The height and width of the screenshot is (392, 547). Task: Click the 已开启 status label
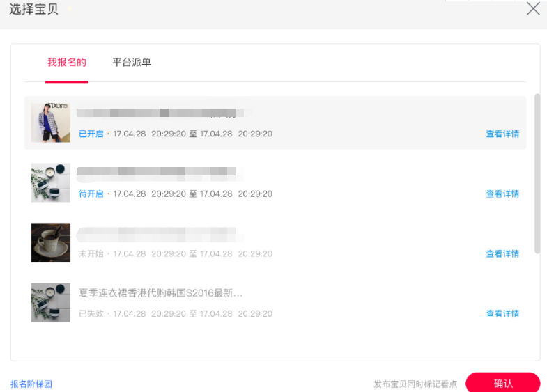point(91,134)
